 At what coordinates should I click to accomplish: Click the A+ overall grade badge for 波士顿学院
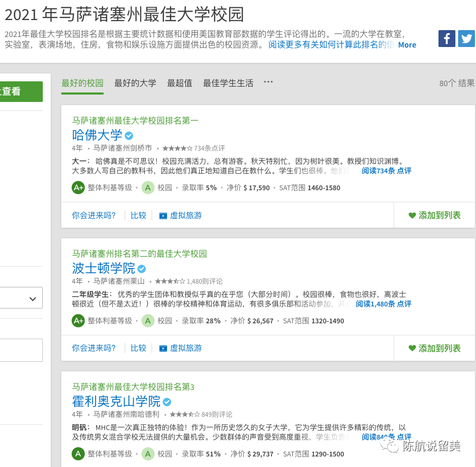coord(78,321)
